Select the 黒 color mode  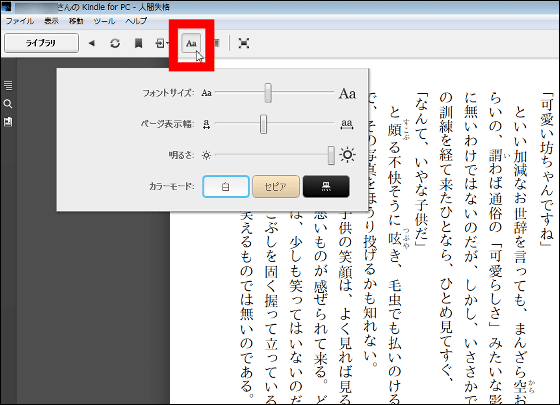[x=326, y=186]
